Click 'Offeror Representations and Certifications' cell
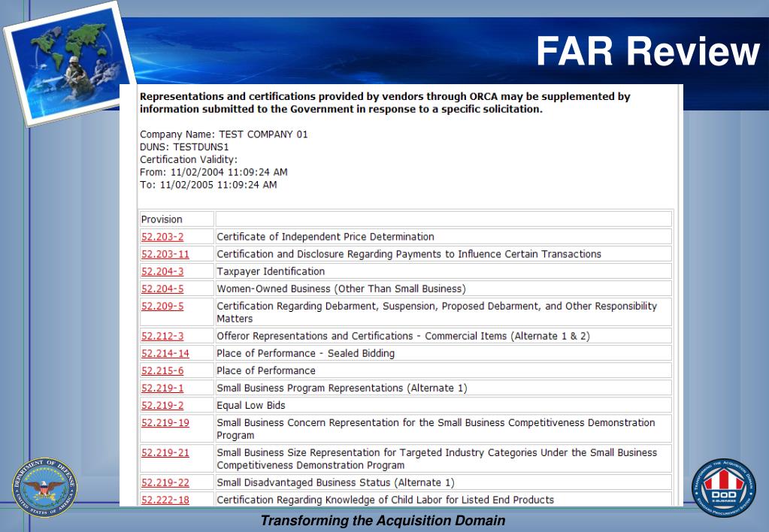 coord(444,337)
